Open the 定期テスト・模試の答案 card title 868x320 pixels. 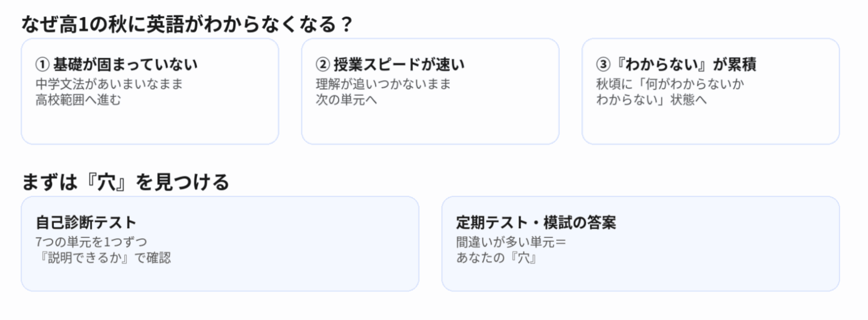536,222
